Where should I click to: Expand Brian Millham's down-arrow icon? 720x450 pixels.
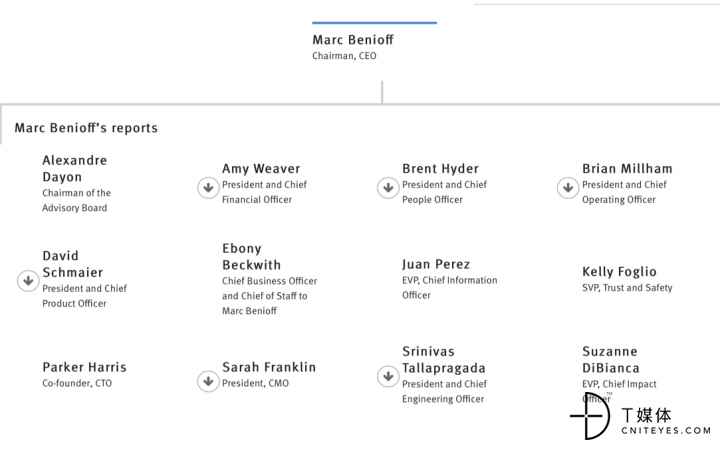[x=568, y=188]
